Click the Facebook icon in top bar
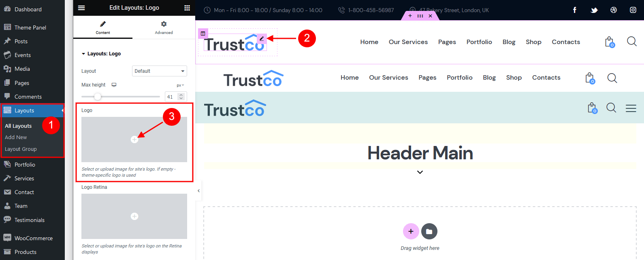Viewport: 644px width, 260px height. [574, 10]
